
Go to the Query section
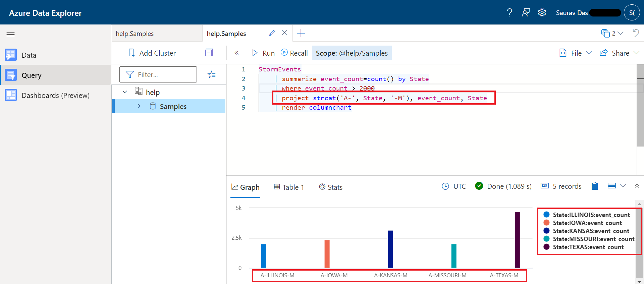(55, 75)
